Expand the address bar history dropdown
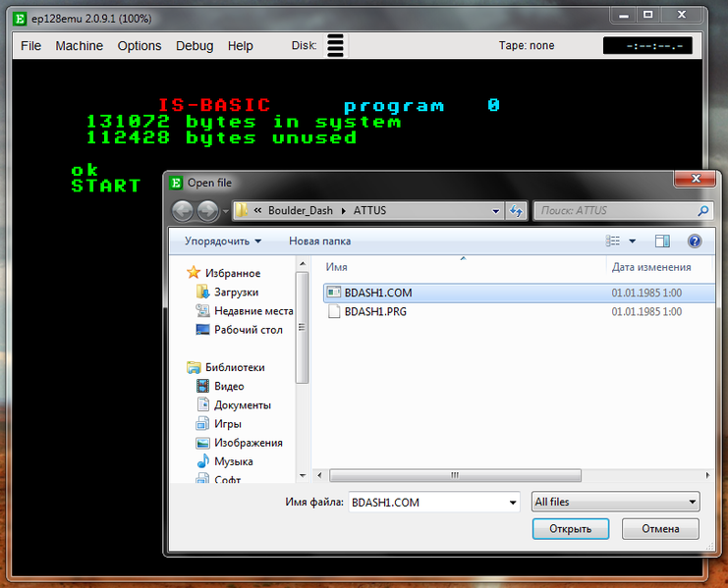 496,211
